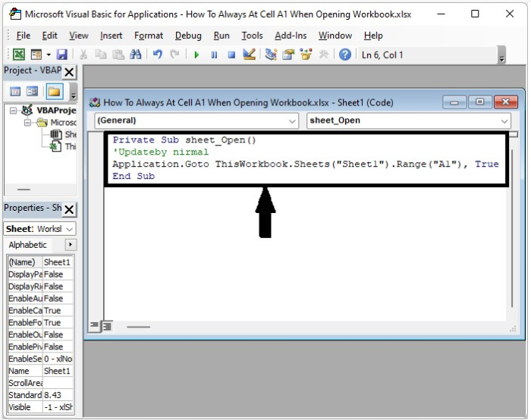
Task: Click the Copy toolbar icon
Action: tap(100, 55)
